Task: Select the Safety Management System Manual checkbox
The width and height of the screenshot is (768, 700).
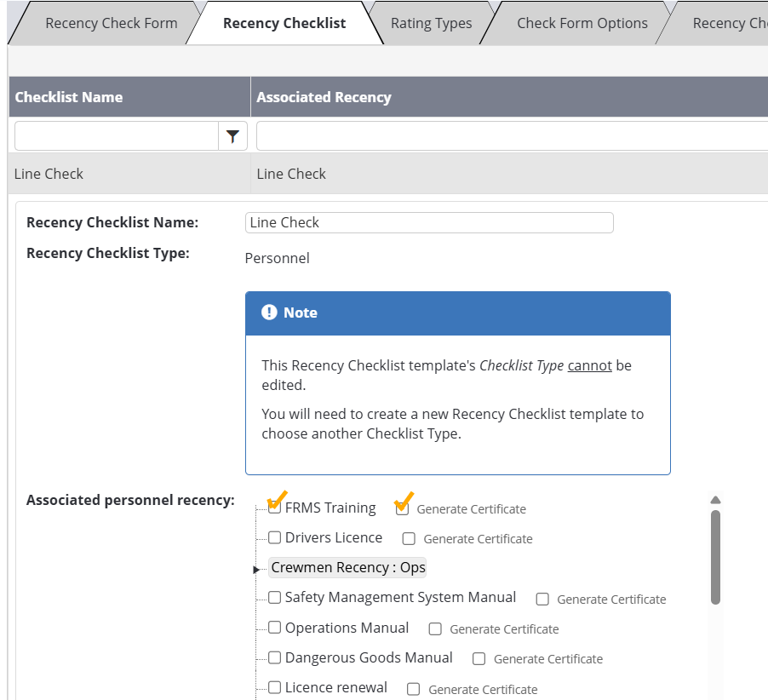Action: click(274, 598)
